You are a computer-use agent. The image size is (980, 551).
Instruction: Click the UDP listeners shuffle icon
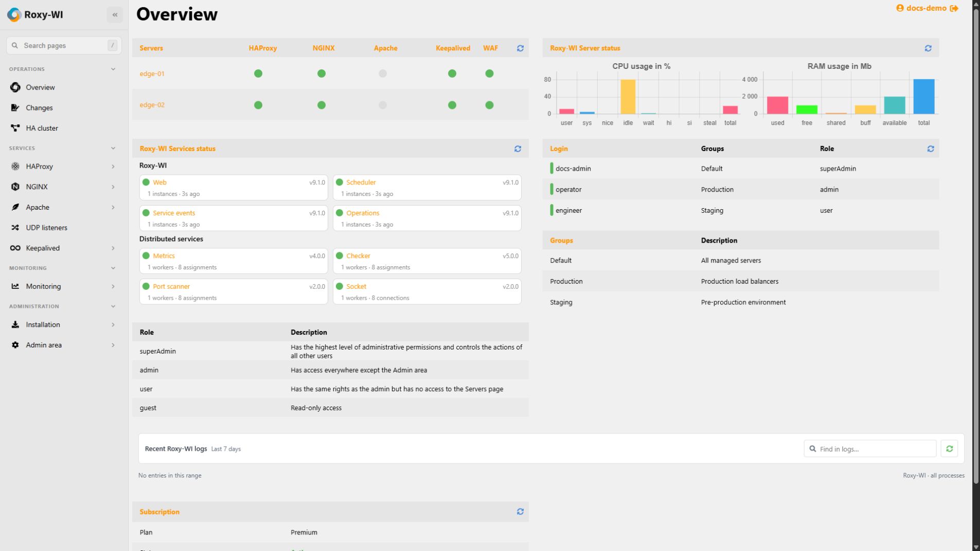[15, 228]
